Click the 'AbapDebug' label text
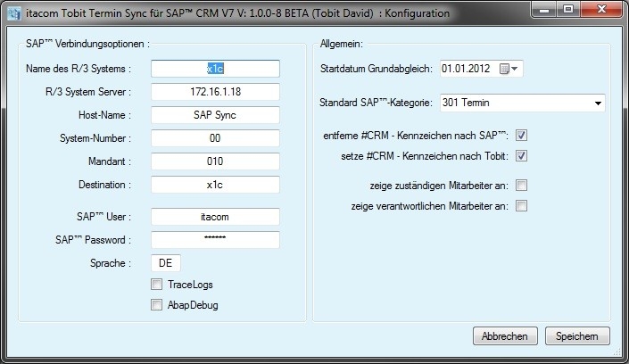This screenshot has height=364, width=629. tap(193, 305)
